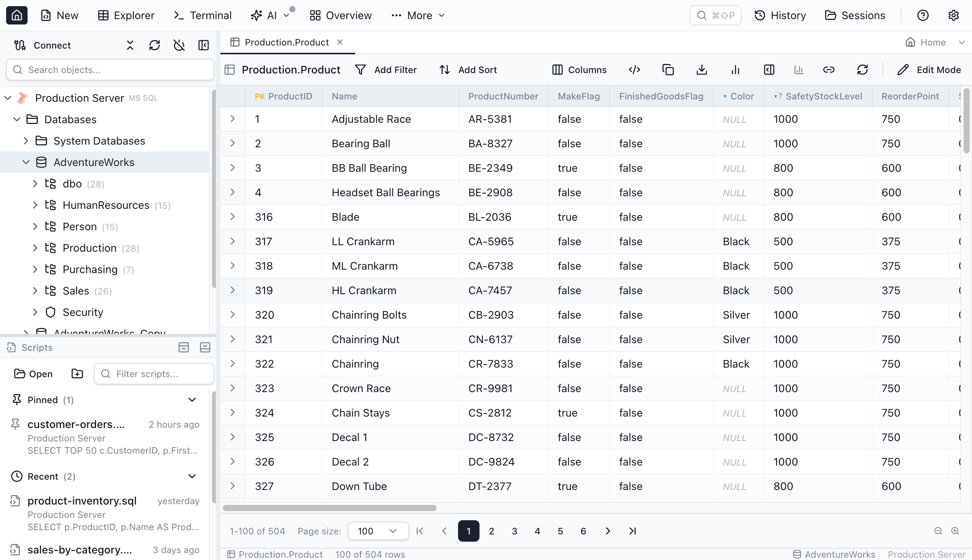Open the settings gear icon
The height and width of the screenshot is (560, 972).
click(x=953, y=15)
